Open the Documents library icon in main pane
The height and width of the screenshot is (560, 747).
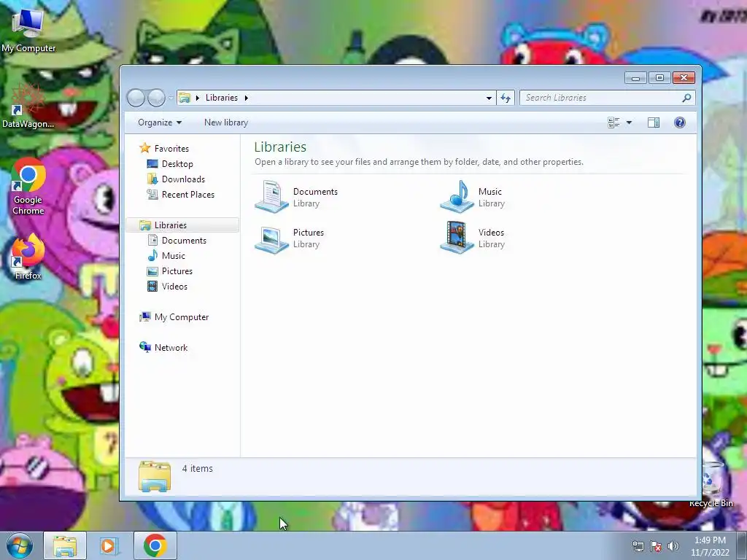click(271, 197)
